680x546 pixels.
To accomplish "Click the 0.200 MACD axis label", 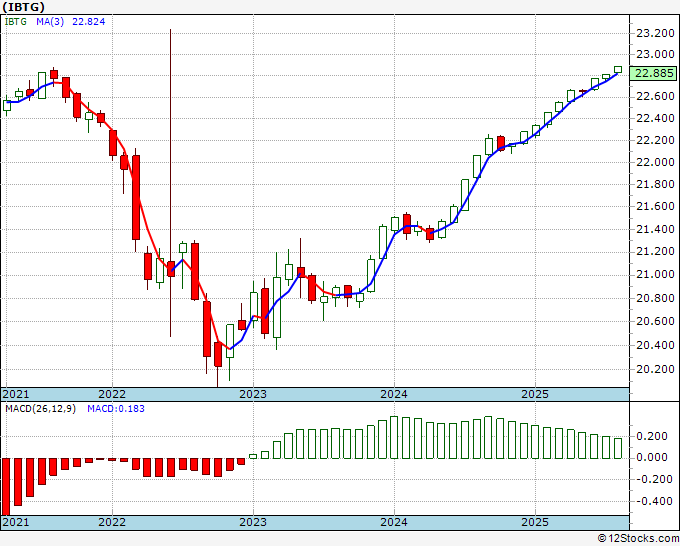I will tap(652, 436).
